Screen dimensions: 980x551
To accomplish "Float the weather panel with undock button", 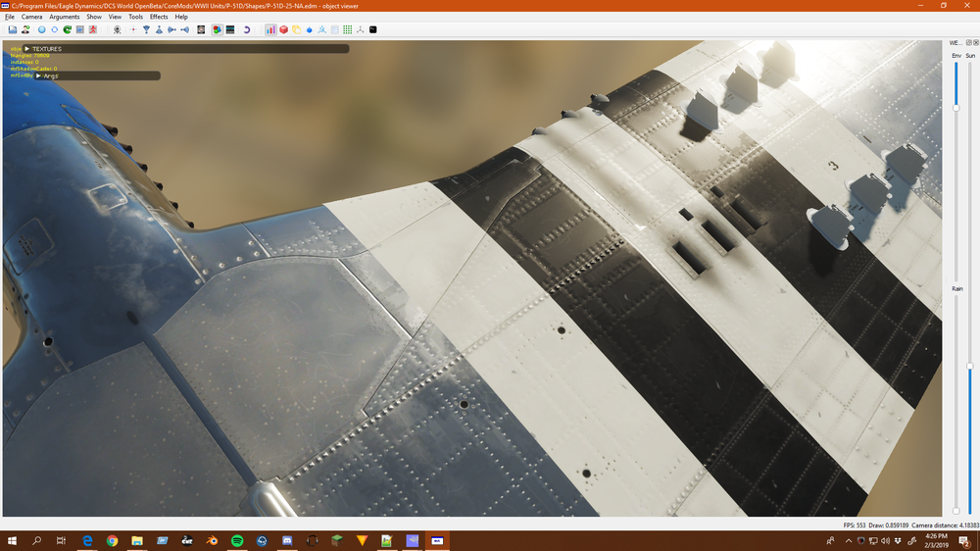I will tap(969, 42).
